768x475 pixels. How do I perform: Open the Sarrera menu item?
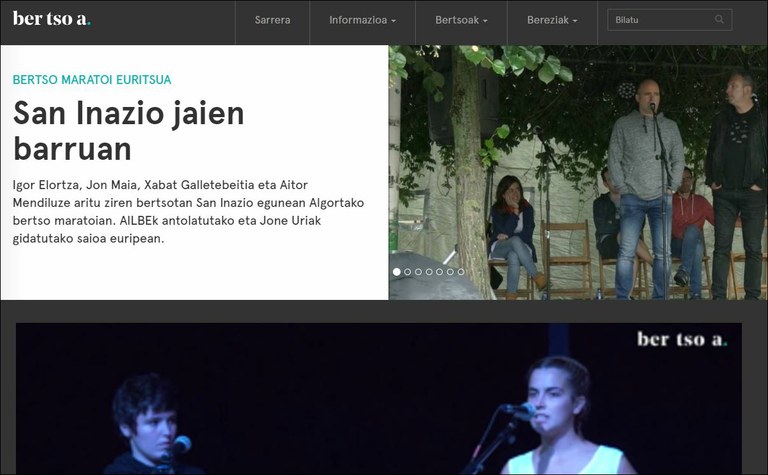272,20
